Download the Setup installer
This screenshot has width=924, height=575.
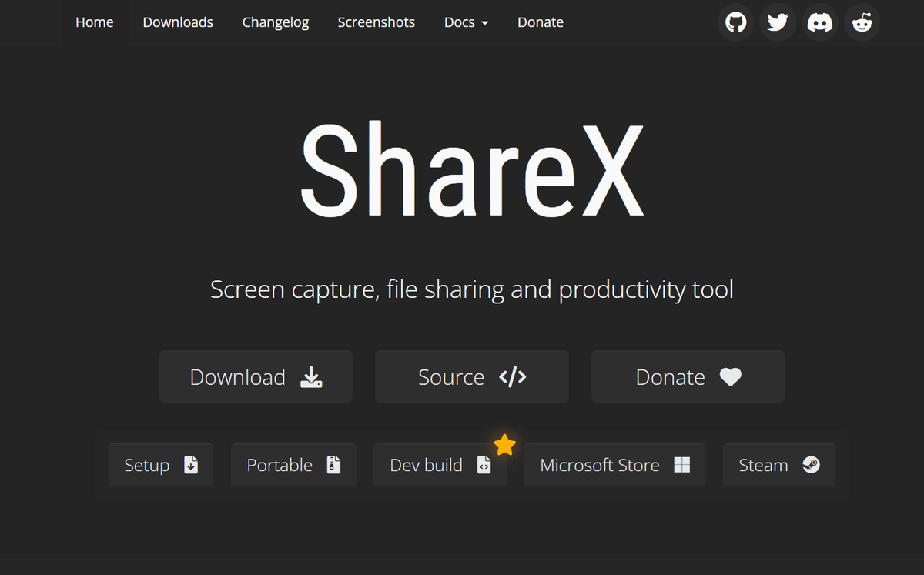pos(161,465)
